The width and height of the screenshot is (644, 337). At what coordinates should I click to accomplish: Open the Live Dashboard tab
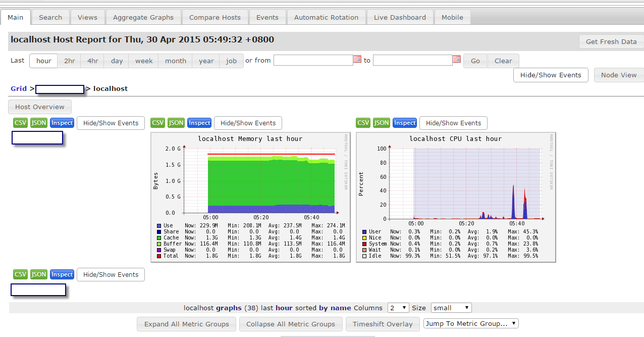pos(400,17)
